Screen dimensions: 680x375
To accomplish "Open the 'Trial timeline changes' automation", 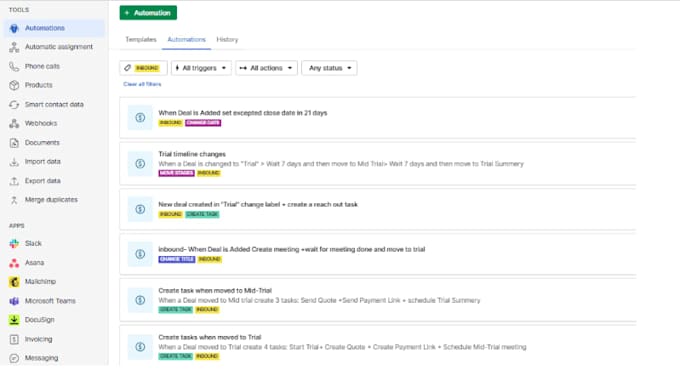I will [x=192, y=154].
